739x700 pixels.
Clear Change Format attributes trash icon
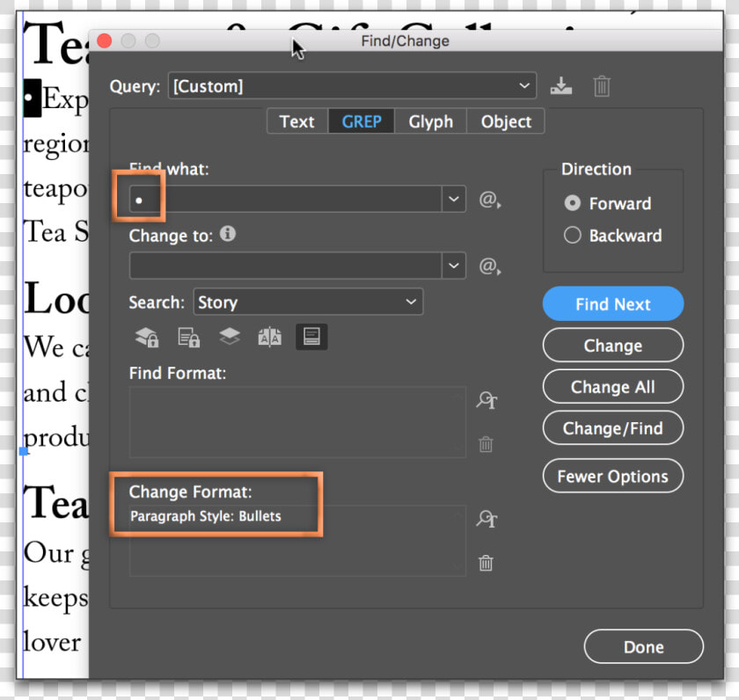[x=486, y=563]
